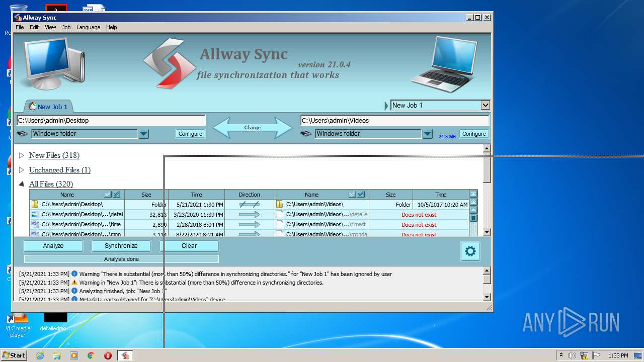
Task: Click info icon of 'Analyzing finished' log line
Action: coord(74,291)
